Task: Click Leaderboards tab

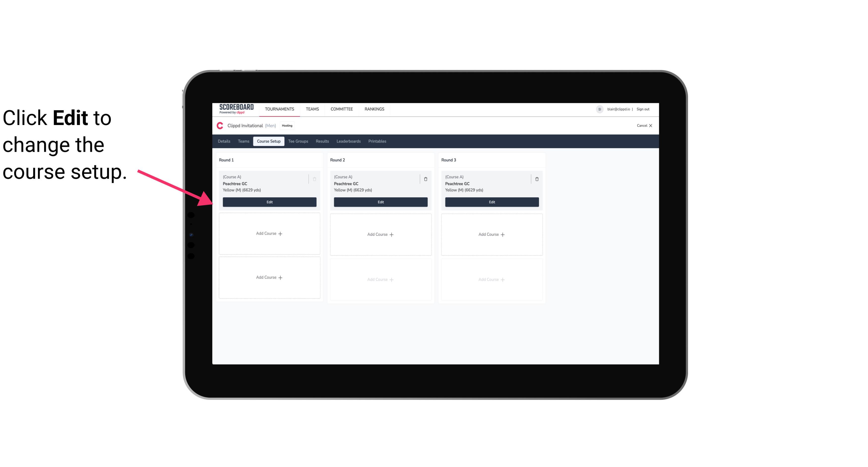Action: click(x=348, y=141)
